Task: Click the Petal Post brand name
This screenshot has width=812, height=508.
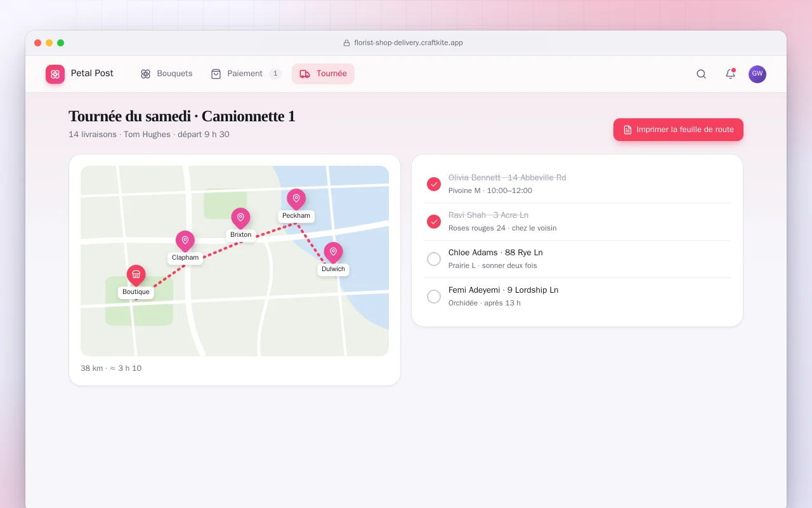Action: tap(92, 73)
